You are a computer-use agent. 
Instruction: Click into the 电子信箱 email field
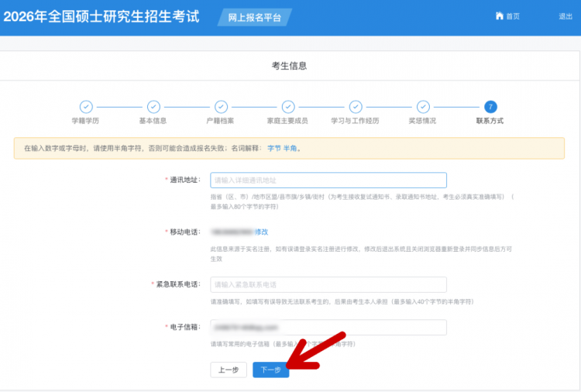[328, 327]
